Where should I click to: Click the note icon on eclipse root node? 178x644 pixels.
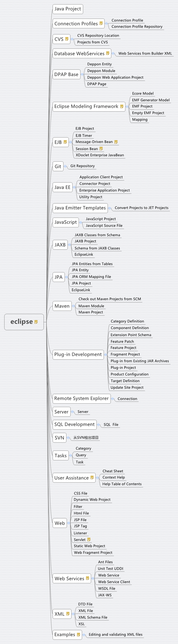(36, 322)
